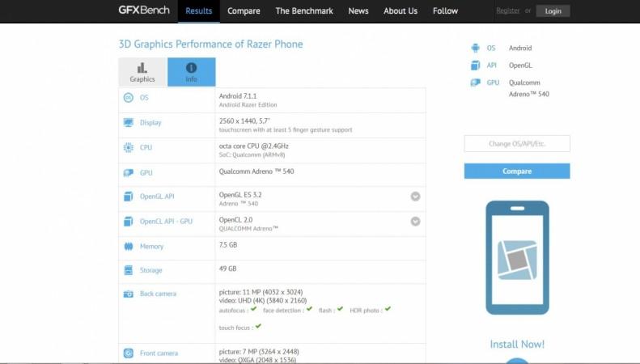The height and width of the screenshot is (364, 640).
Task: Click the GFXBench logo
Action: pos(144,11)
